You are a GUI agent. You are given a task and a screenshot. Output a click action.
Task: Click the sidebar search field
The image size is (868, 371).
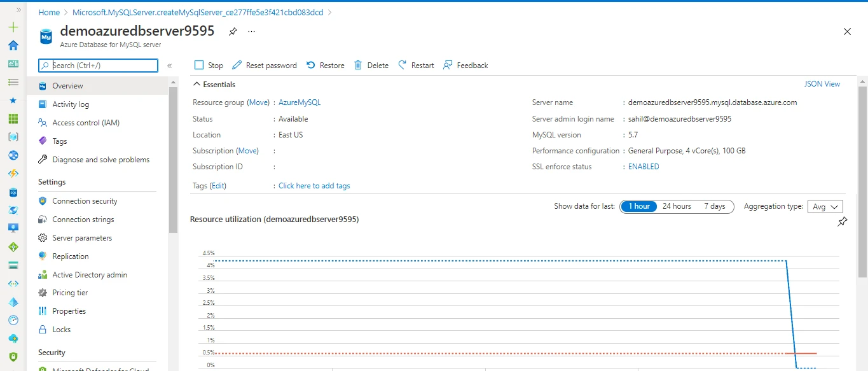[97, 65]
